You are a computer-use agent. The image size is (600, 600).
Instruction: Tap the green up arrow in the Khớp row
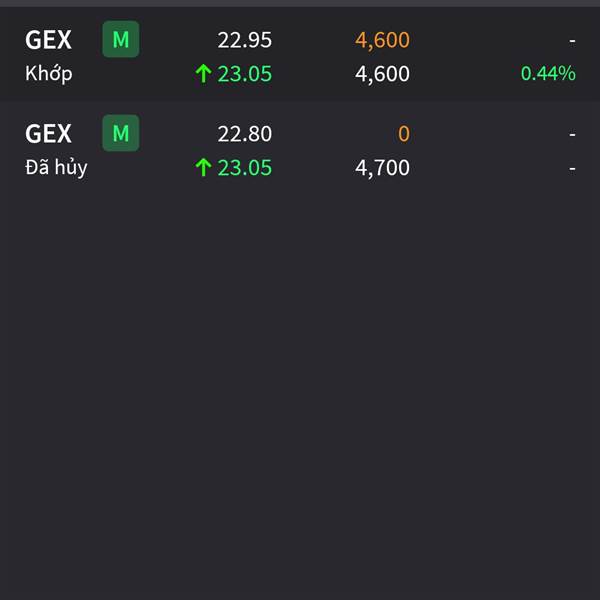[203, 73]
